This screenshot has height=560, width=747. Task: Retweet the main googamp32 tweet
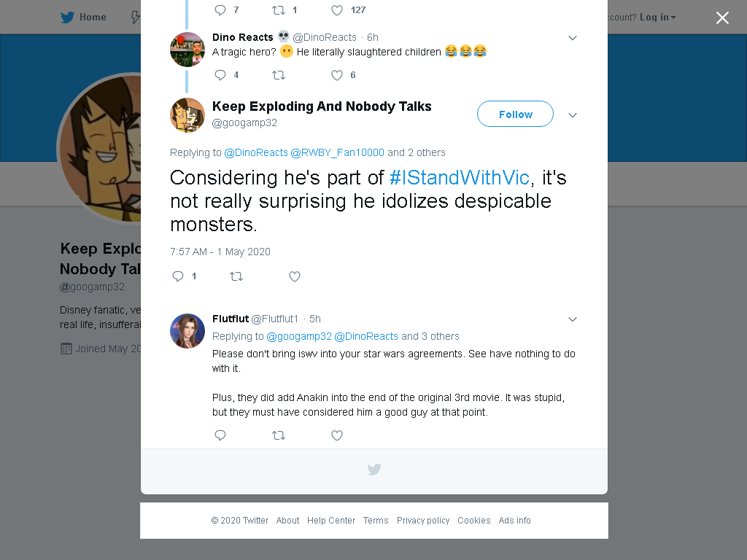[236, 276]
